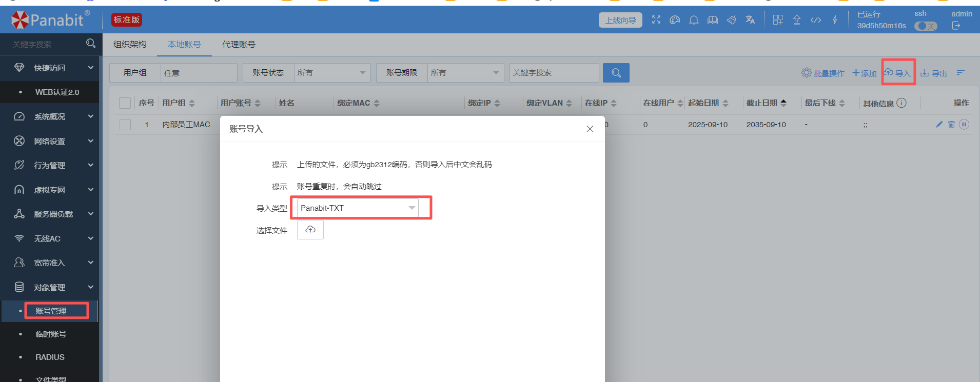The image size is (980, 382).
Task: Switch to 代理账号 tab
Action: click(x=239, y=45)
